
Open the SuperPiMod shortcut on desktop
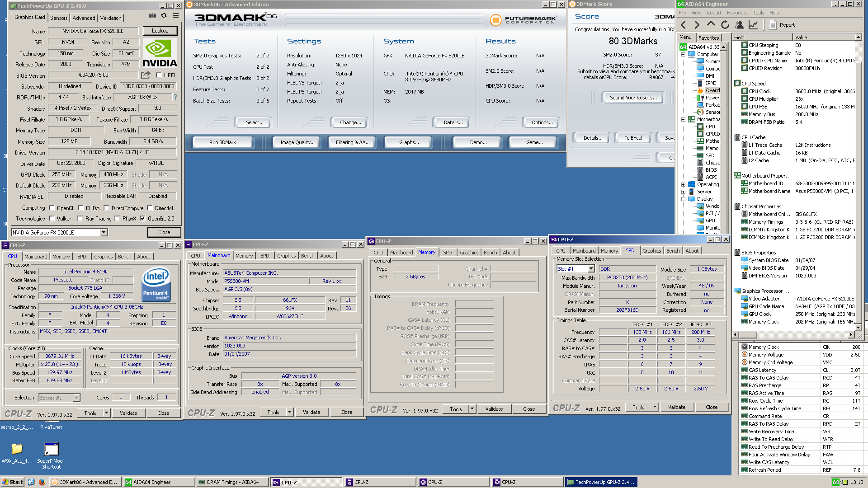(x=51, y=456)
